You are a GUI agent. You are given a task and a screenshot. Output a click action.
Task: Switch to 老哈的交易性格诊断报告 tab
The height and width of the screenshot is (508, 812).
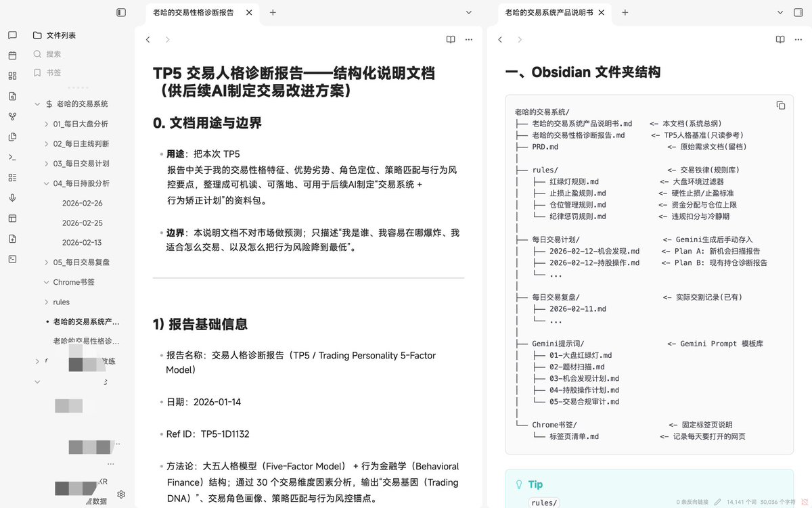[194, 12]
